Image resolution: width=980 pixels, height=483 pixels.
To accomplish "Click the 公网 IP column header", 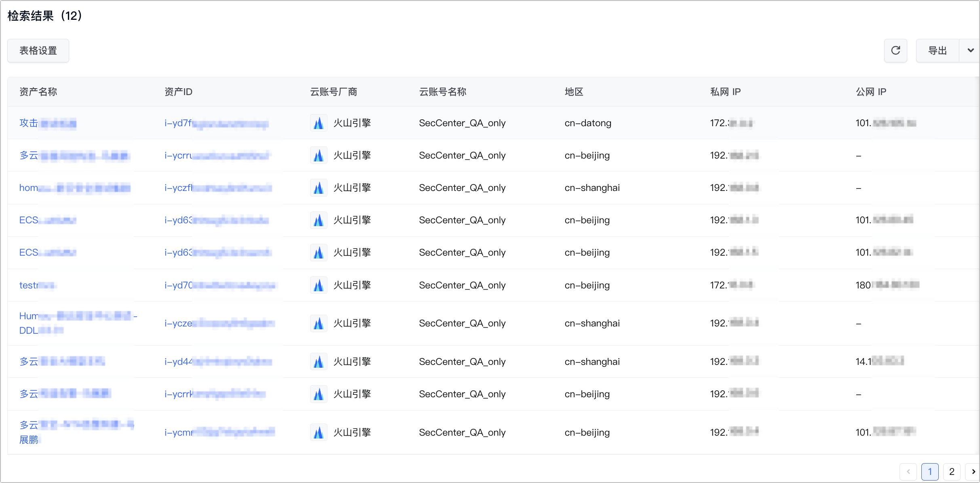I will (871, 92).
